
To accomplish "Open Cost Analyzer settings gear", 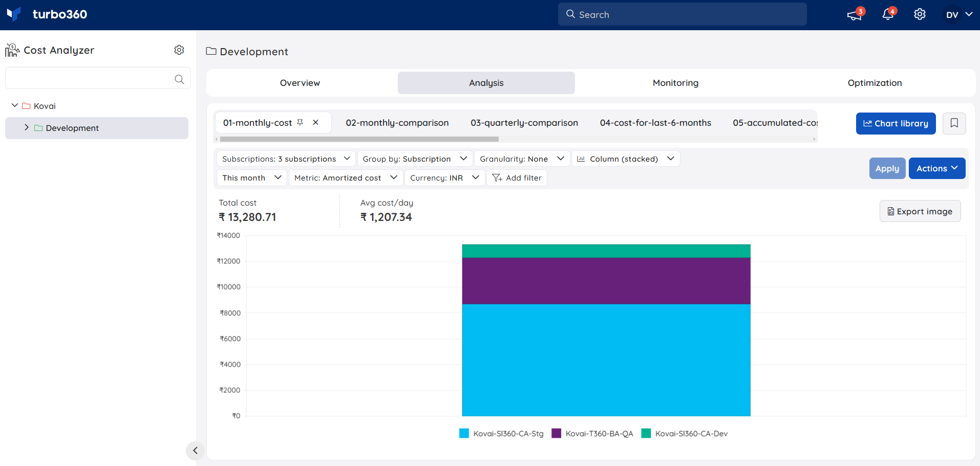I will click(179, 50).
